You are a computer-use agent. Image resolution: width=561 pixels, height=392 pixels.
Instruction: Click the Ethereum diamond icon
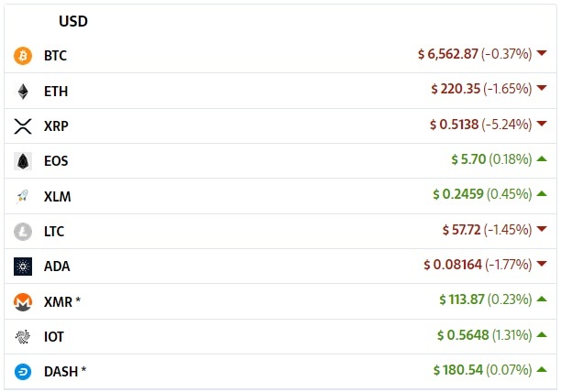(23, 92)
